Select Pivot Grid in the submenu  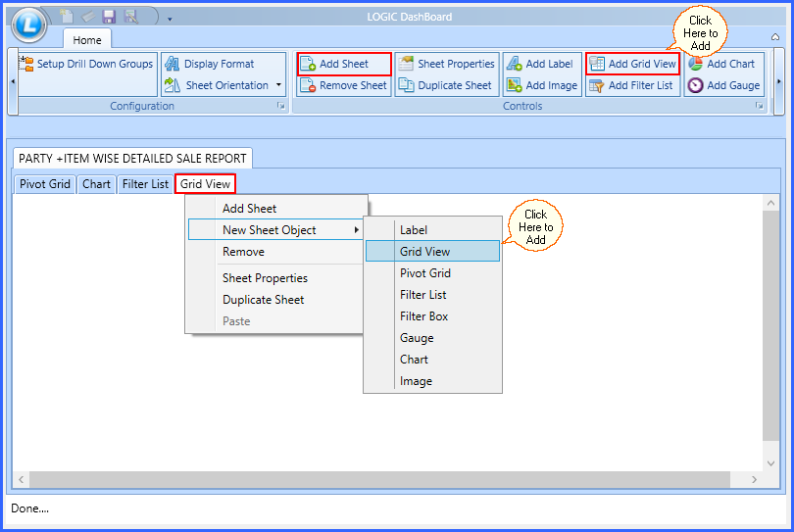(433, 272)
